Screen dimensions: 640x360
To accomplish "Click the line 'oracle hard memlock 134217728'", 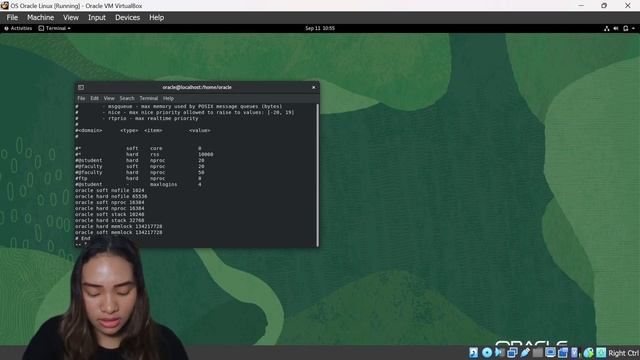I will click(x=118, y=227).
